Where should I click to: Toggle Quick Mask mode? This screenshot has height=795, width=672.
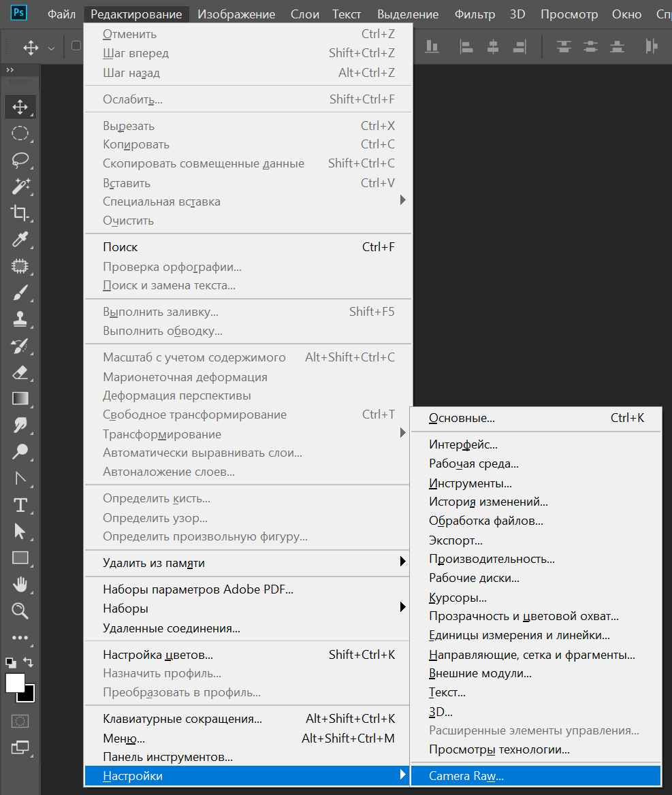click(20, 721)
